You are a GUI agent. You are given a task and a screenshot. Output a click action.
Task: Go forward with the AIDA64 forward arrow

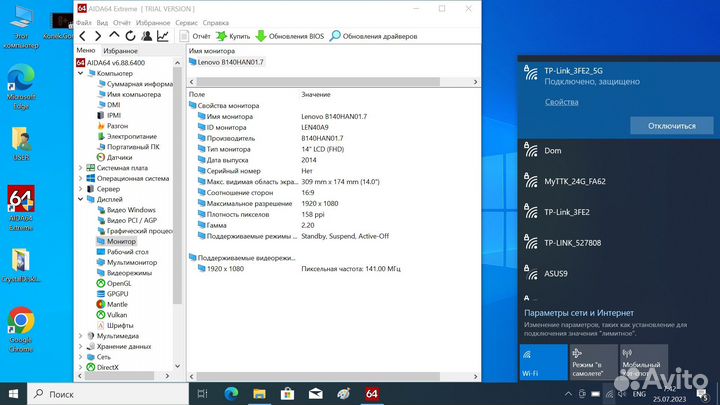pos(98,36)
